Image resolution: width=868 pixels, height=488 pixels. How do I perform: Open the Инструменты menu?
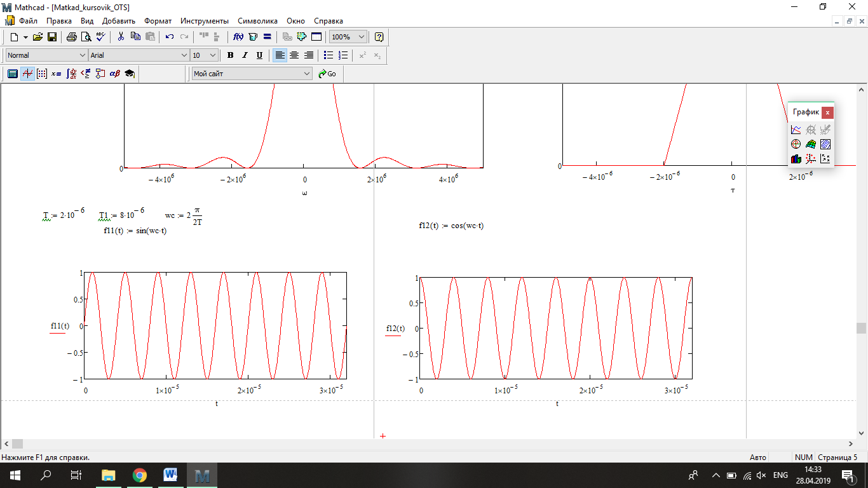tap(204, 21)
